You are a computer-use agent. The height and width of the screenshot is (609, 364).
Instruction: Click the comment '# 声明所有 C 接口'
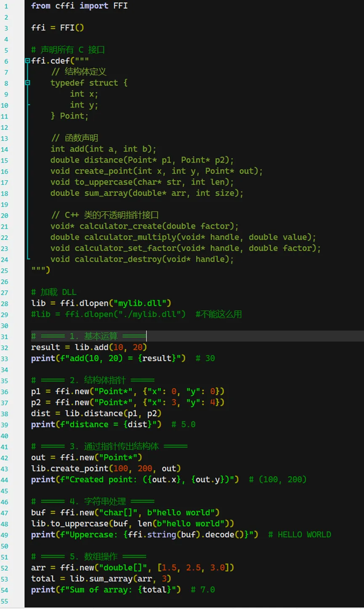point(68,50)
